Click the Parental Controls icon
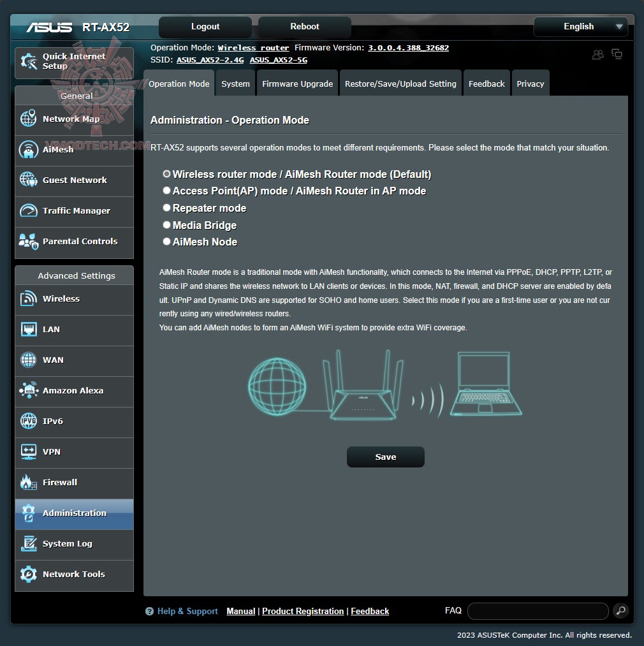644x646 pixels. point(29,242)
